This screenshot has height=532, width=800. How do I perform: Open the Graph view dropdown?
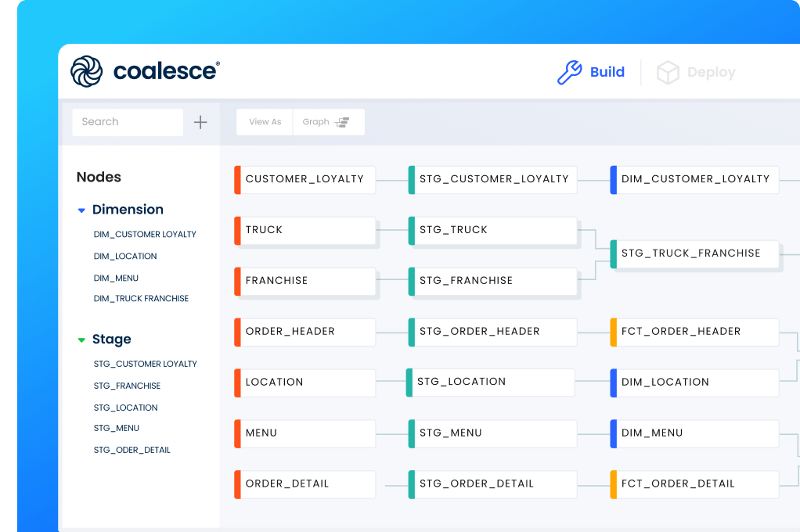(x=329, y=122)
